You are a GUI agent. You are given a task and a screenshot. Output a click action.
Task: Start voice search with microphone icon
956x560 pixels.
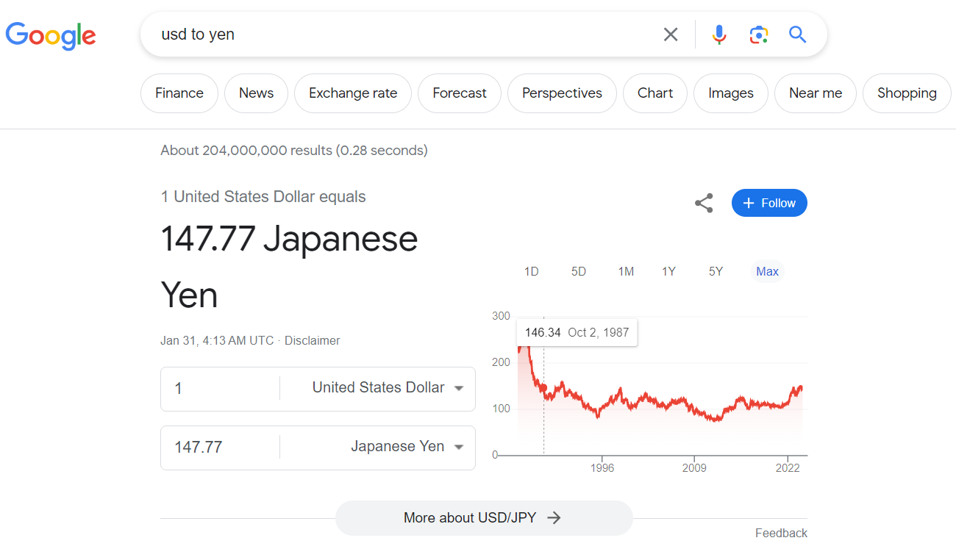click(719, 35)
